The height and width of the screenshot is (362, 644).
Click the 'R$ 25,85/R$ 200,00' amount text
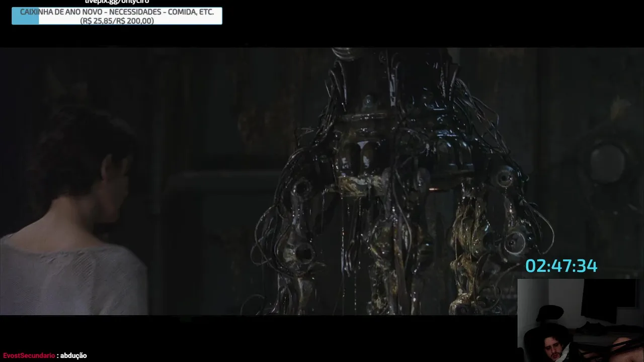117,21
